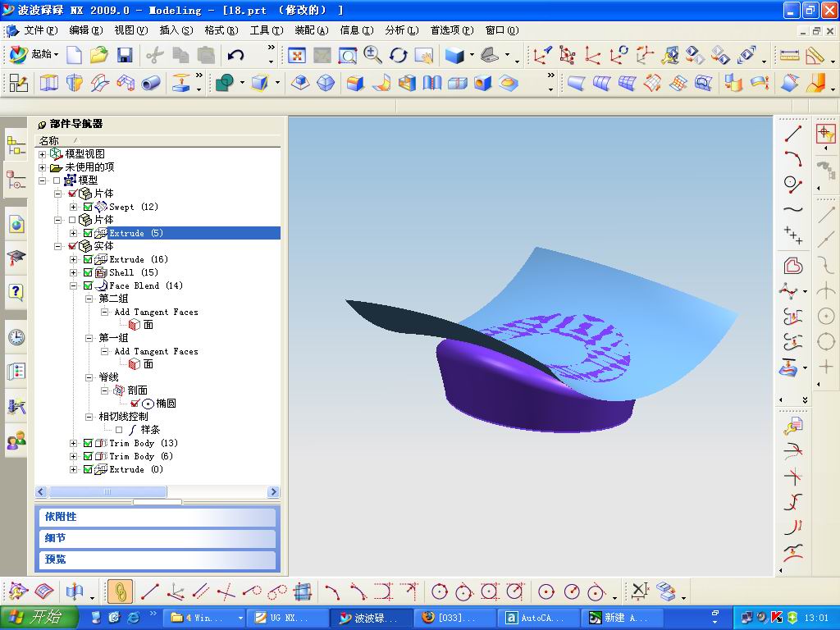Select the Rotate view tool
Image resolution: width=840 pixels, height=630 pixels.
pos(398,55)
